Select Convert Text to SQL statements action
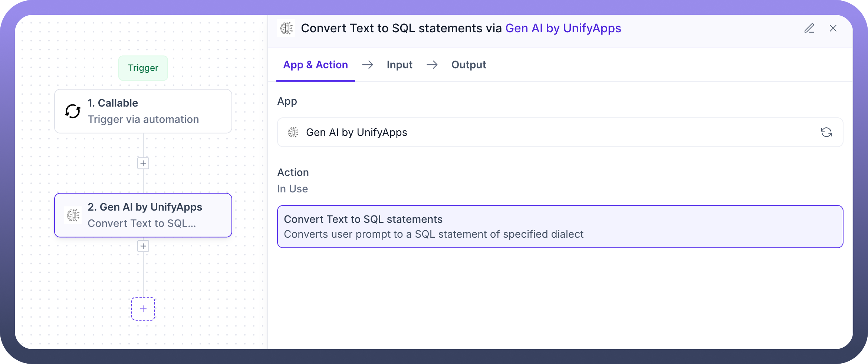 (560, 227)
